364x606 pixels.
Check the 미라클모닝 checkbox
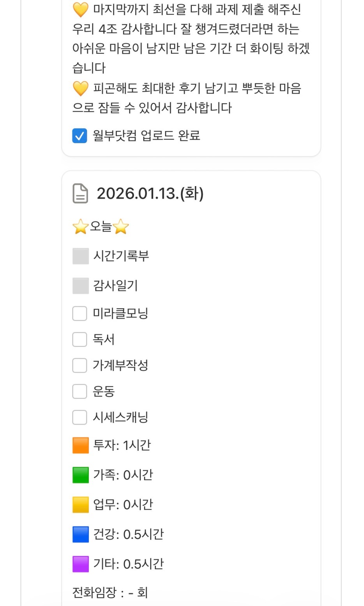click(80, 313)
